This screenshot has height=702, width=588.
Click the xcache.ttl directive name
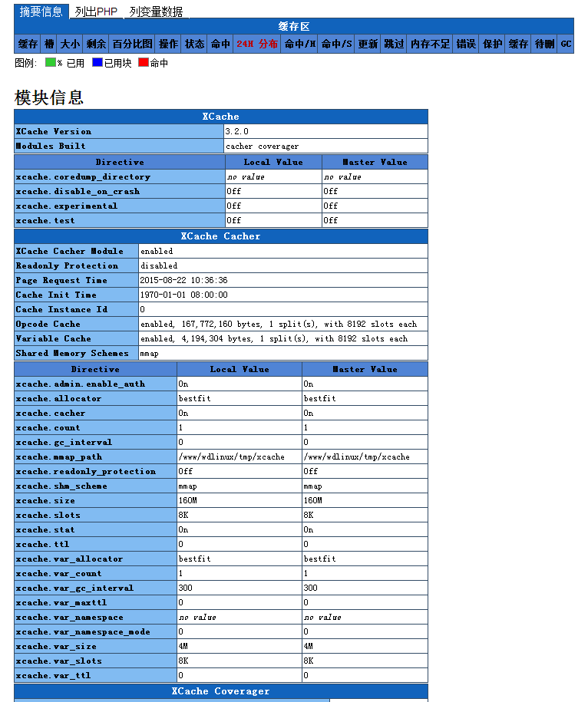[x=42, y=544]
